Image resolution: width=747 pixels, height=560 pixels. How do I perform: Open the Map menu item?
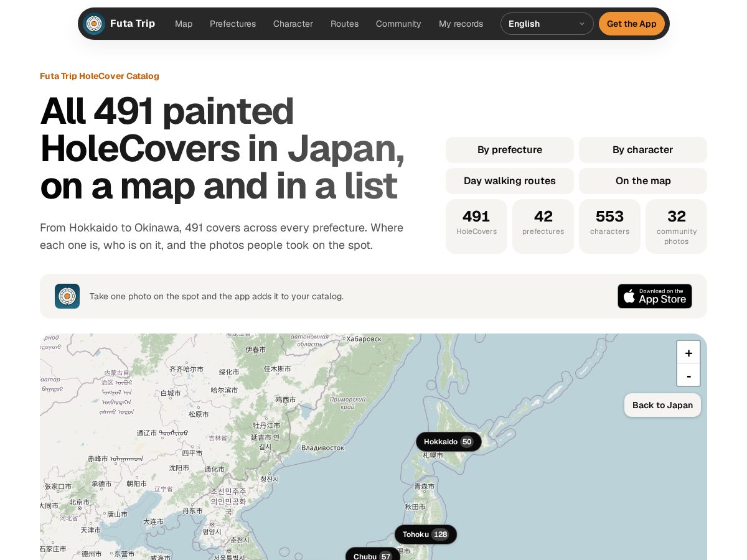click(x=184, y=24)
